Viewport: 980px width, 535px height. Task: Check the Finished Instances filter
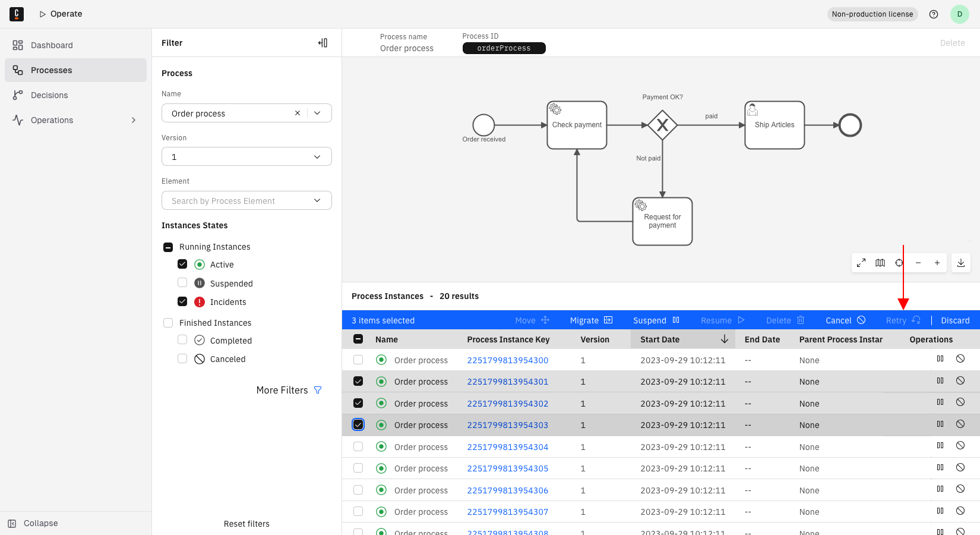[168, 323]
